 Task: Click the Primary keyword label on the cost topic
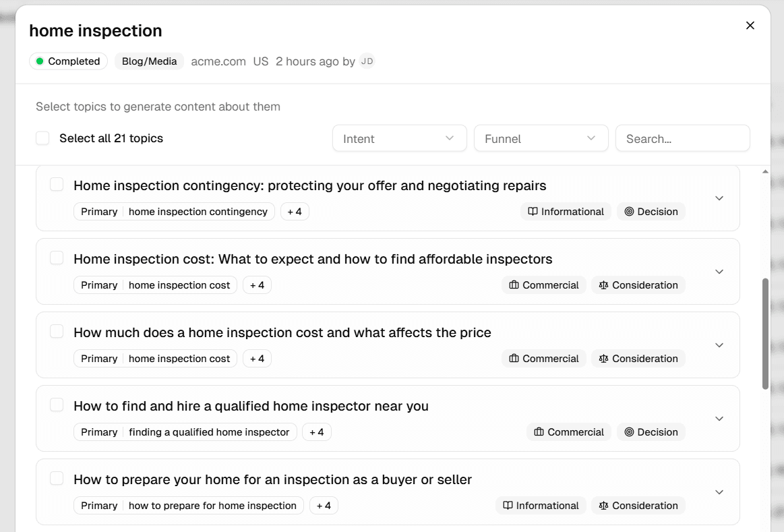point(98,285)
